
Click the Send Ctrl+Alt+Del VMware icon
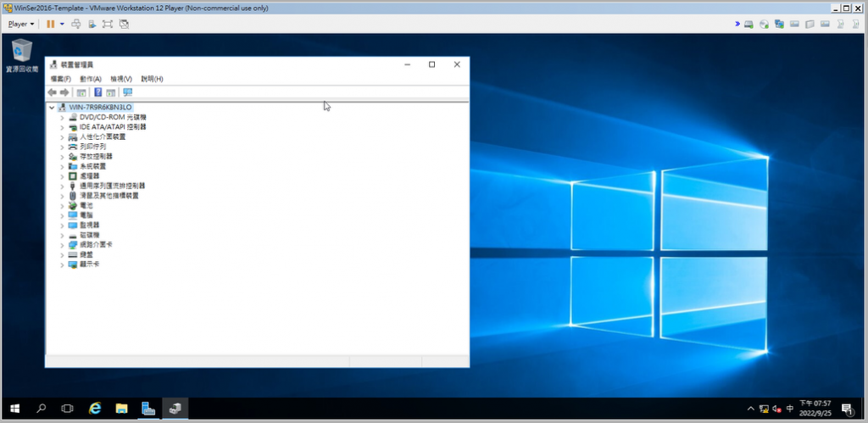(x=77, y=25)
